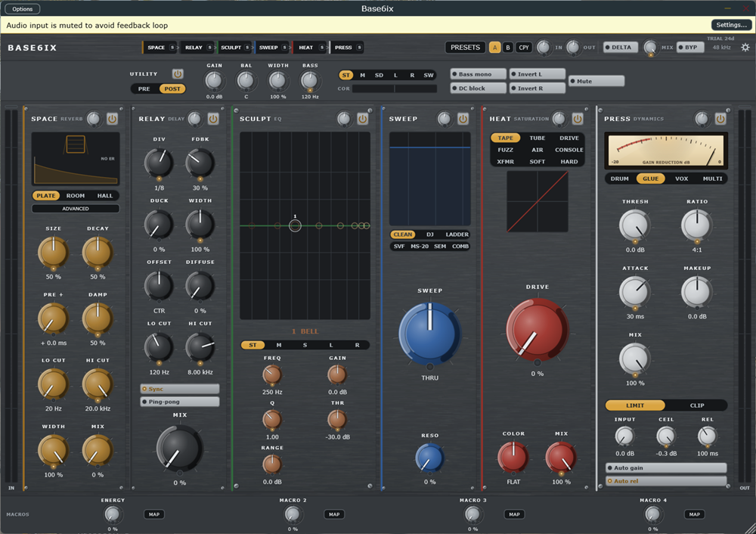
Task: Enable Auto gain in PRESS
Action: point(666,468)
